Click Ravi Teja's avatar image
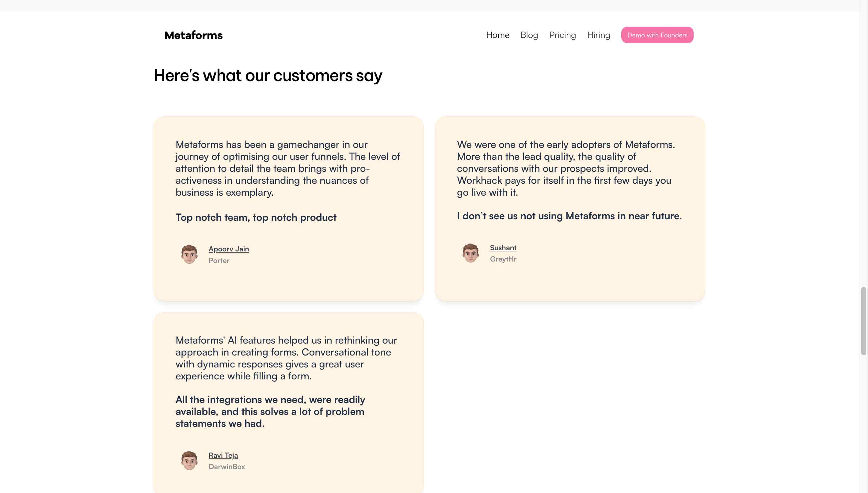Image resolution: width=868 pixels, height=493 pixels. (189, 461)
